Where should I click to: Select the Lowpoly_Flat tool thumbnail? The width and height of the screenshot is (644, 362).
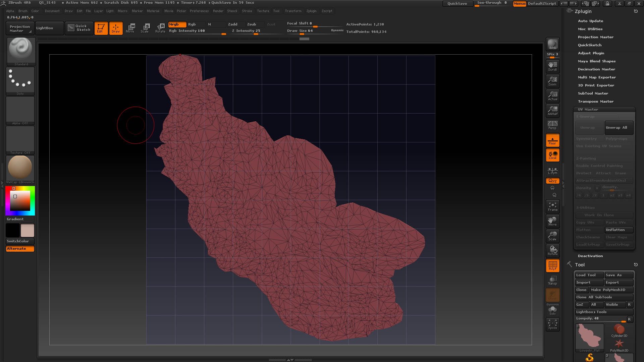pos(590,338)
